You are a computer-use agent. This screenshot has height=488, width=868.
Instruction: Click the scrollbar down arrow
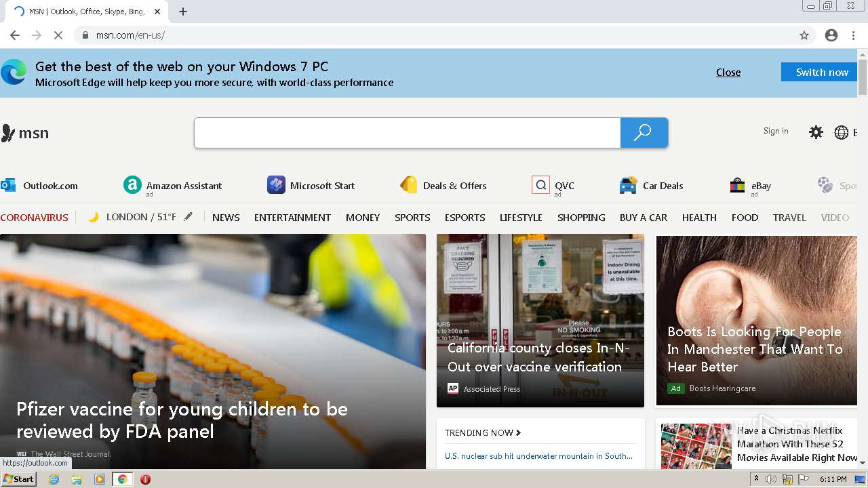[863, 462]
